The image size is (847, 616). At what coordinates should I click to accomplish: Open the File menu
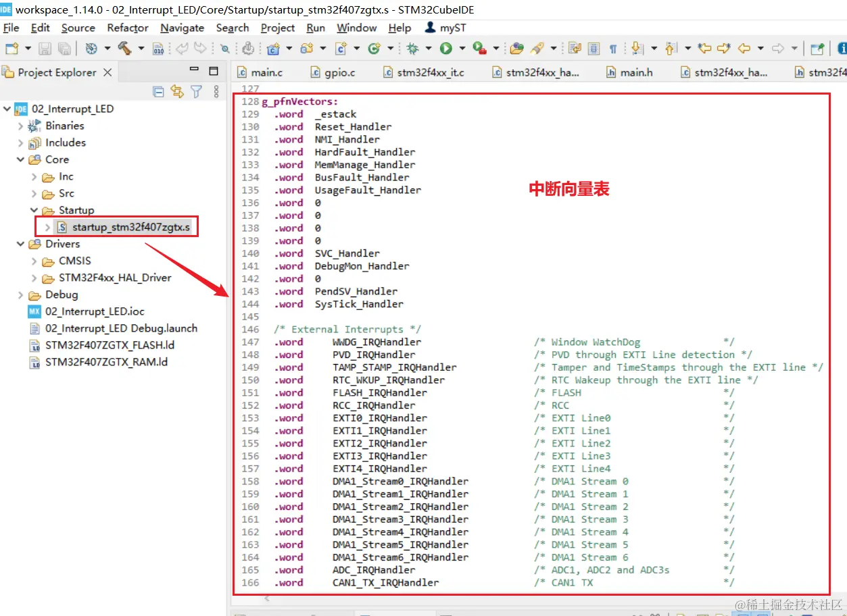click(x=11, y=28)
